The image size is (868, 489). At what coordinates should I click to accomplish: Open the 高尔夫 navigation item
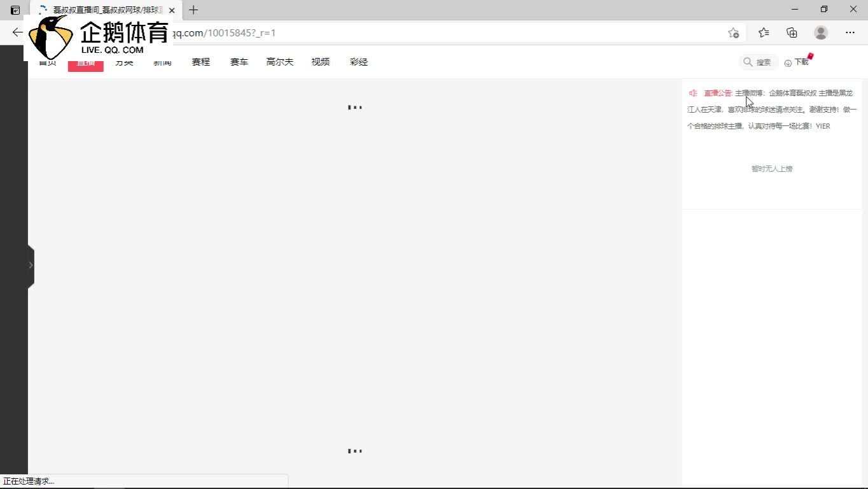(279, 62)
